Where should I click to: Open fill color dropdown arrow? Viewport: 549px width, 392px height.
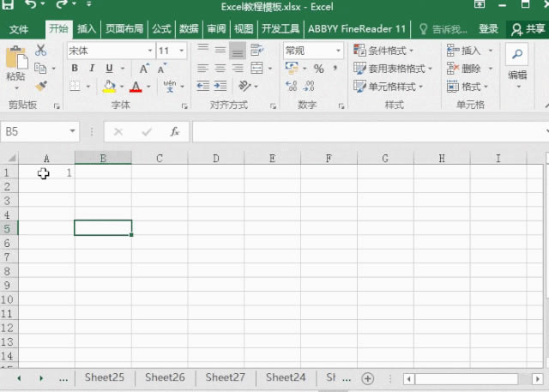(x=122, y=87)
